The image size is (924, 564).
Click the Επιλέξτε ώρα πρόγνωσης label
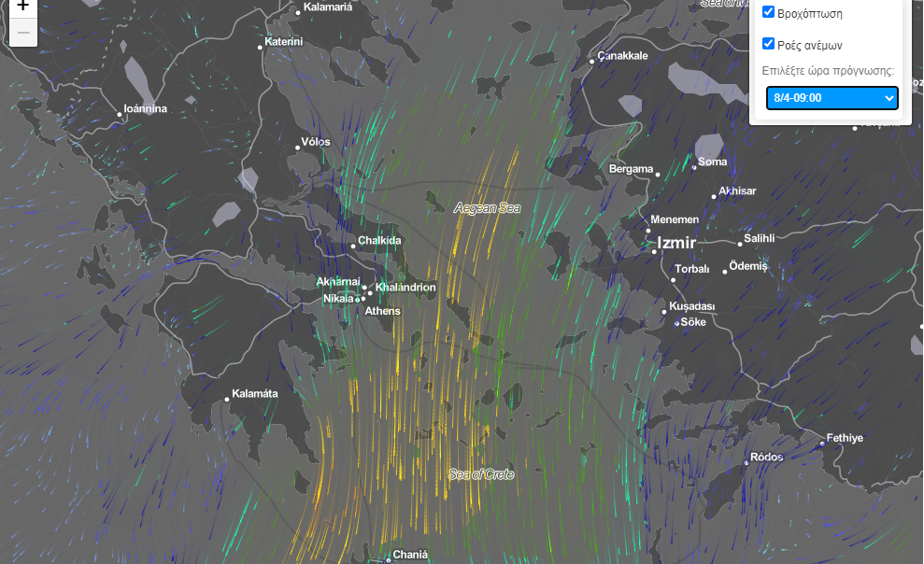coord(828,71)
